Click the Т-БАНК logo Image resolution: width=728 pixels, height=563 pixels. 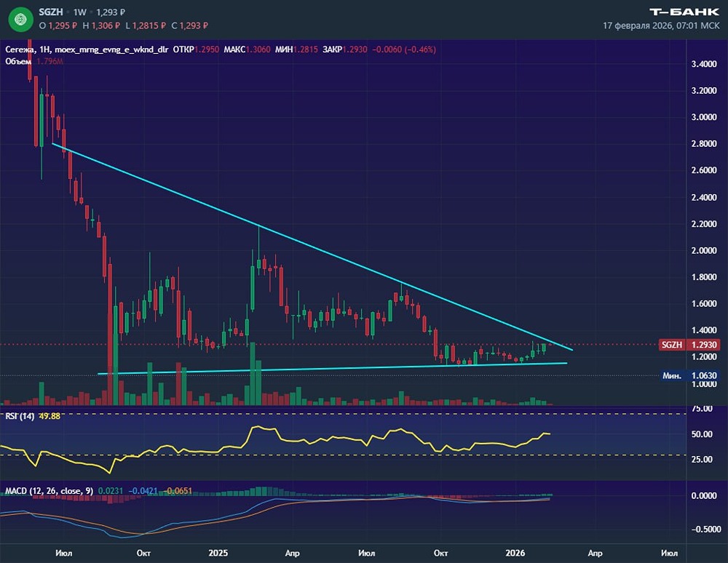[684, 12]
